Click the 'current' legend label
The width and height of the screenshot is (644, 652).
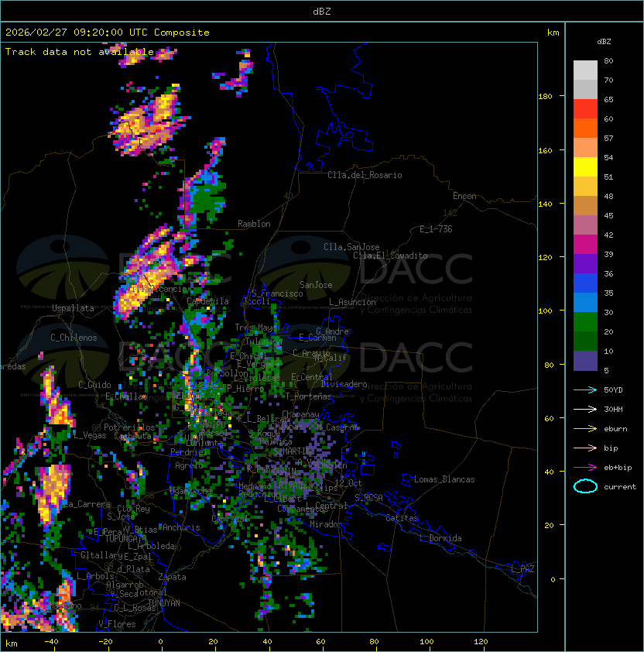(x=620, y=487)
